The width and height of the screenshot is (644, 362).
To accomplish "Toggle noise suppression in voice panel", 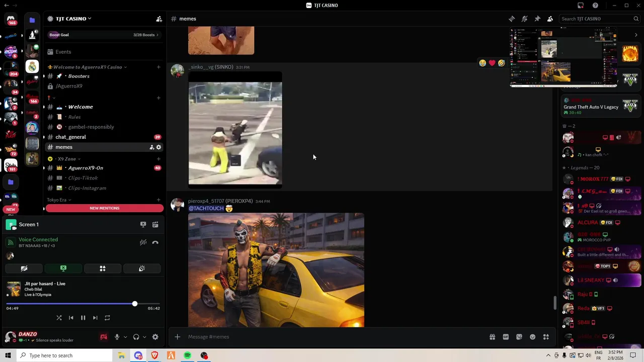I will pyautogui.click(x=143, y=242).
